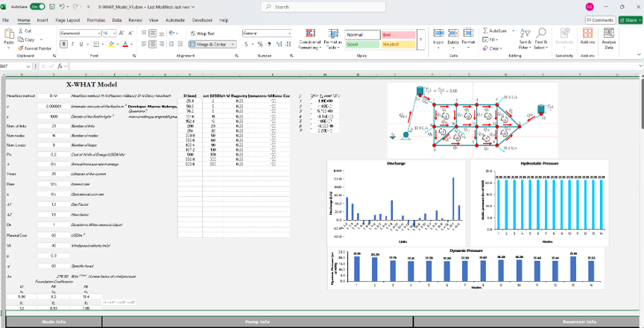
Task: Open Add-ins
Action: click(x=587, y=37)
